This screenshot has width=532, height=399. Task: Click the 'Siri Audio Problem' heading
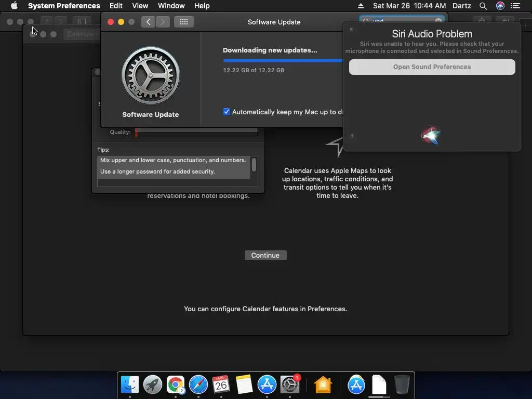[x=432, y=34]
